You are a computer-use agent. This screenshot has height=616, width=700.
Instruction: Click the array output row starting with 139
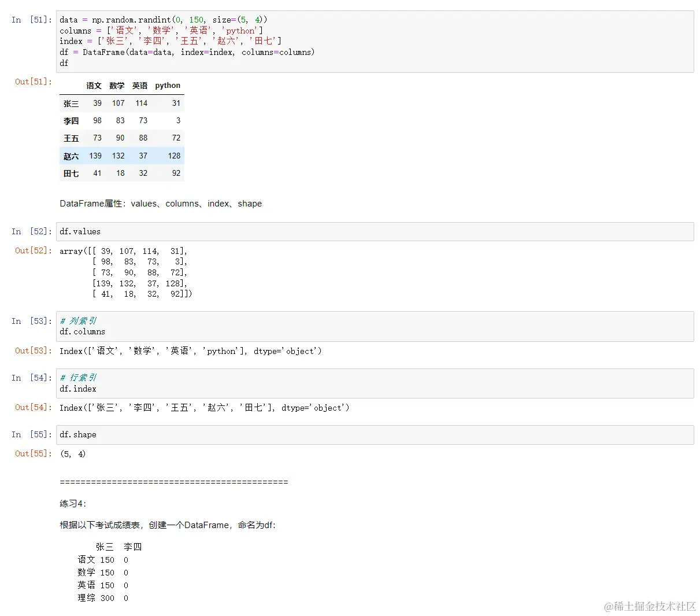point(140,283)
